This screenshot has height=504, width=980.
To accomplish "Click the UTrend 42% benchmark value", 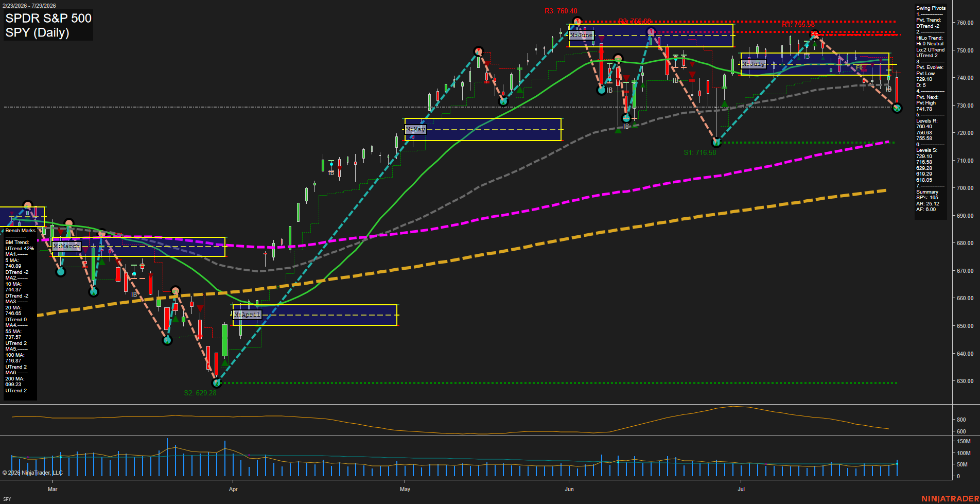I will pyautogui.click(x=20, y=249).
